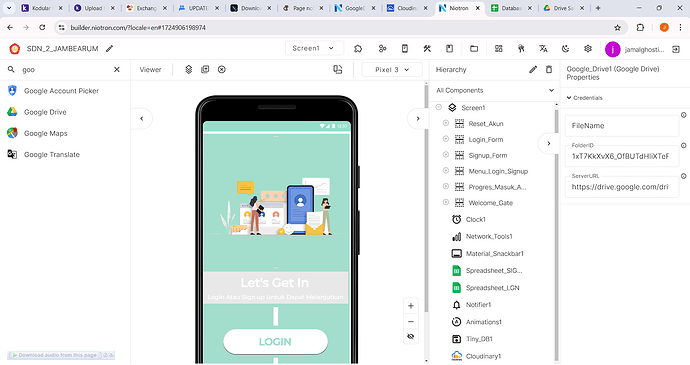
Task: Open the extensions puzzle icon in the Niotron toolbar
Action: (358, 48)
